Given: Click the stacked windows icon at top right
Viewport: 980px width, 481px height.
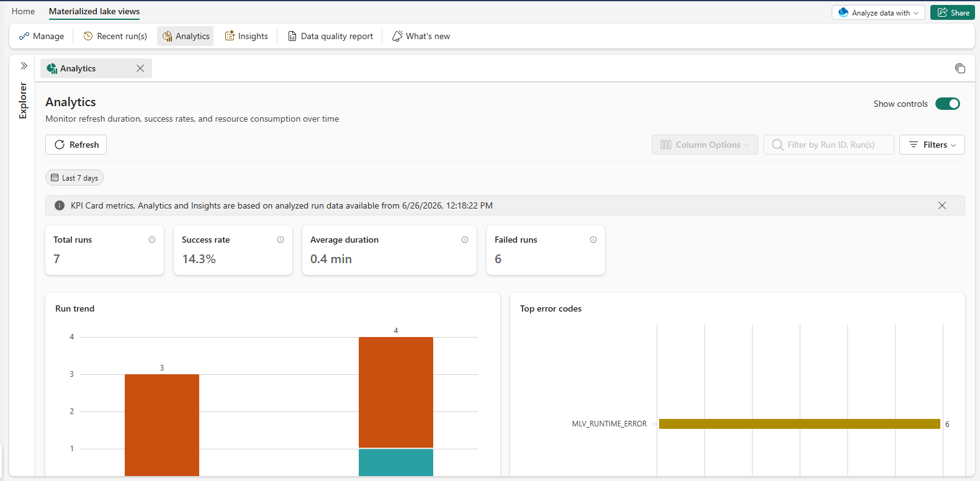Looking at the screenshot, I should coord(960,68).
